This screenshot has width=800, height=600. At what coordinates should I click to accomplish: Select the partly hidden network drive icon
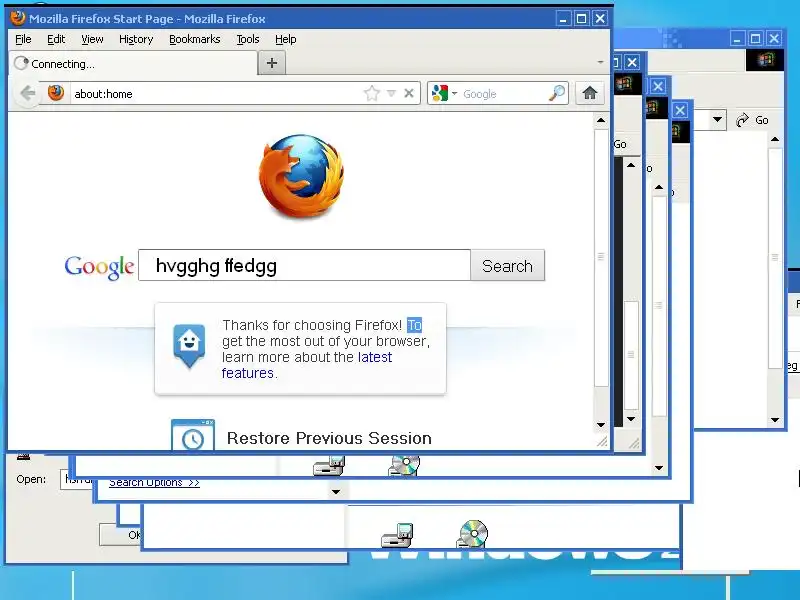[329, 466]
